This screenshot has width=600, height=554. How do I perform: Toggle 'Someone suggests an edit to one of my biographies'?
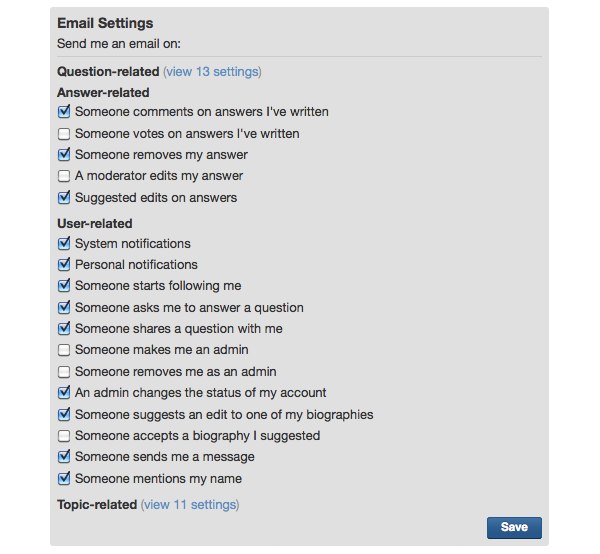(x=65, y=415)
